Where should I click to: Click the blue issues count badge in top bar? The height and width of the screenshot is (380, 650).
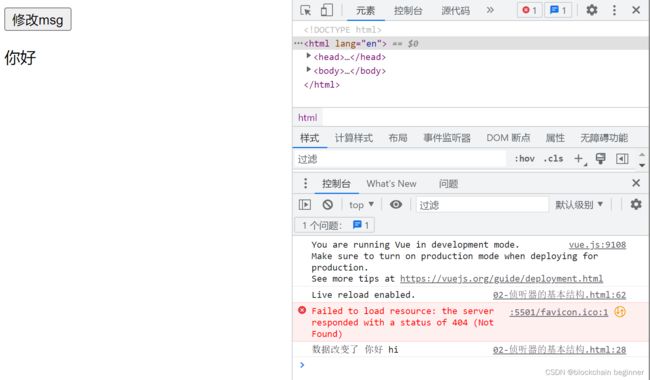(x=558, y=10)
